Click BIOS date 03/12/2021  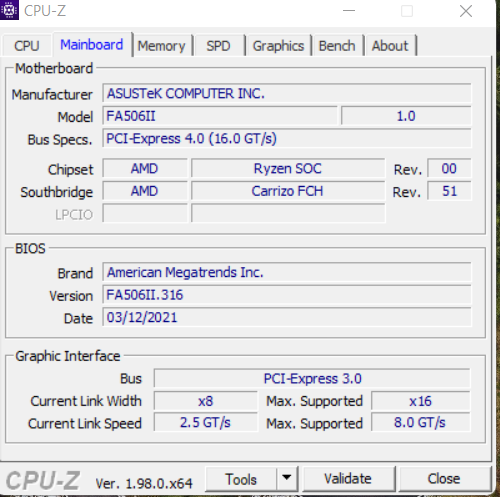pyautogui.click(x=287, y=317)
